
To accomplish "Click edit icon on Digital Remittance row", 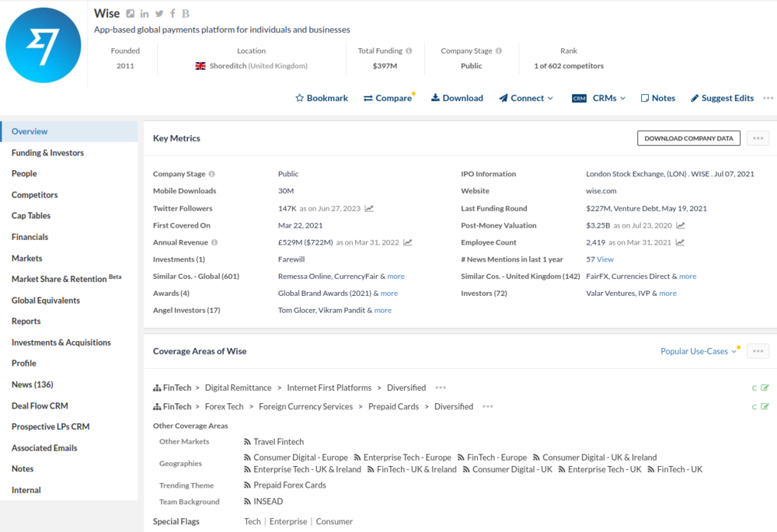I will tap(765, 388).
